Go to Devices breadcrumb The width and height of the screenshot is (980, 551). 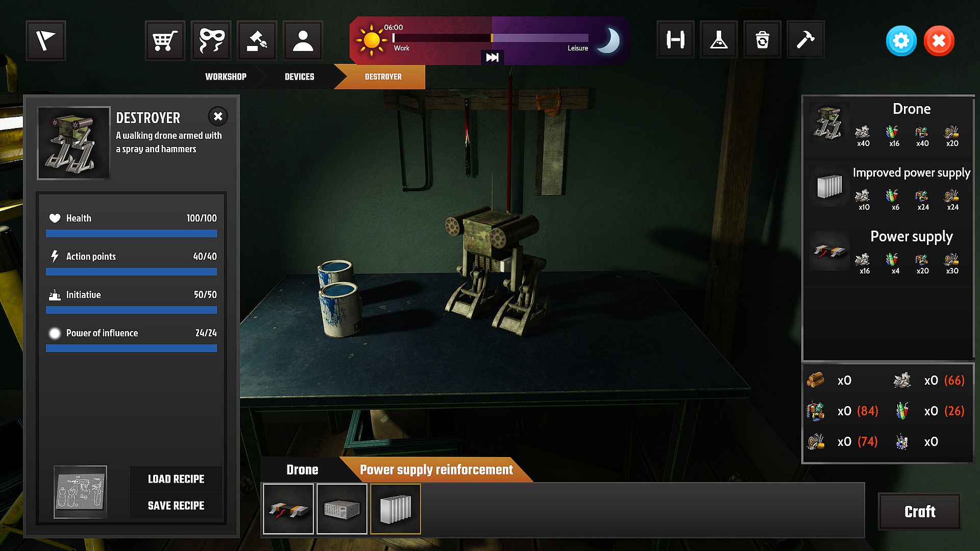tap(299, 77)
